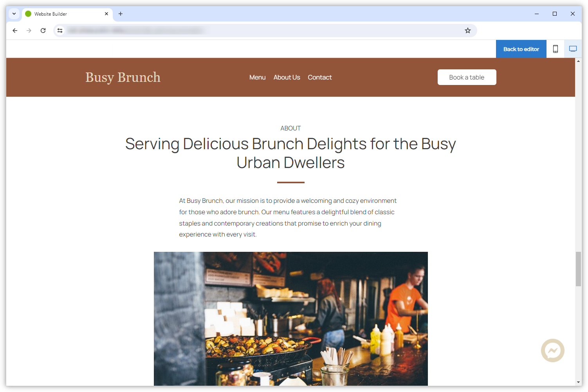View site information icon in address bar
This screenshot has width=588, height=392.
tap(60, 31)
